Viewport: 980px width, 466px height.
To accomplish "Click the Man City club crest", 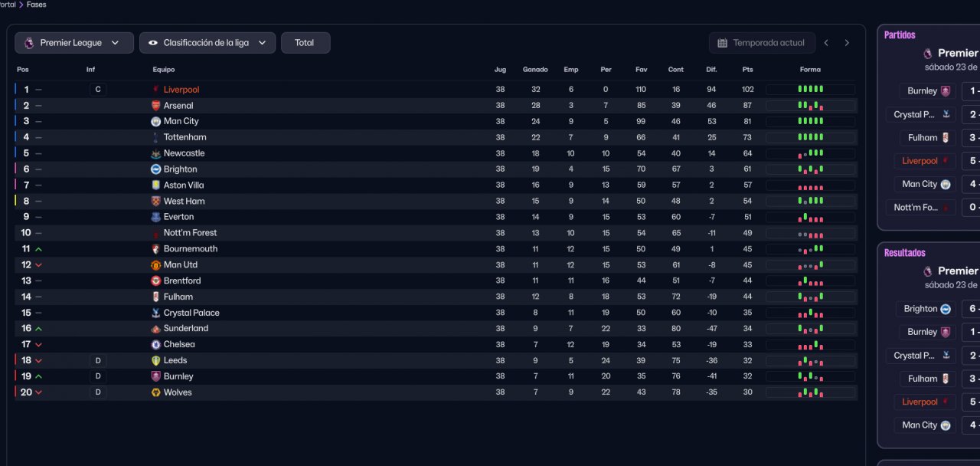I will (x=155, y=121).
